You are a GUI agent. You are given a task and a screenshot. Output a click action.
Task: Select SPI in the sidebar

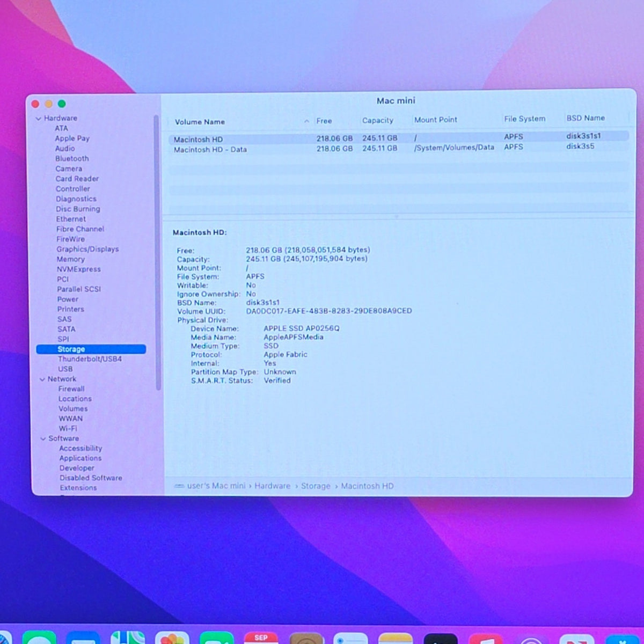point(63,339)
